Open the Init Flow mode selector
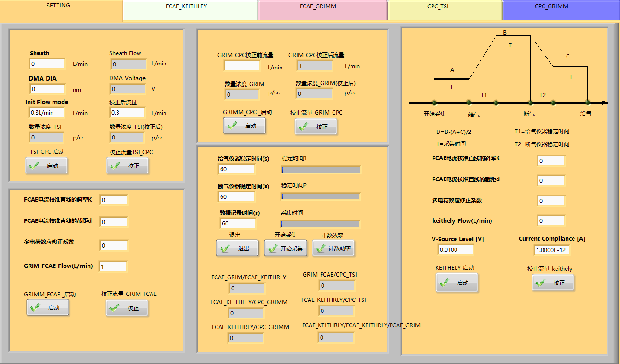This screenshot has height=364, width=620. [47, 113]
